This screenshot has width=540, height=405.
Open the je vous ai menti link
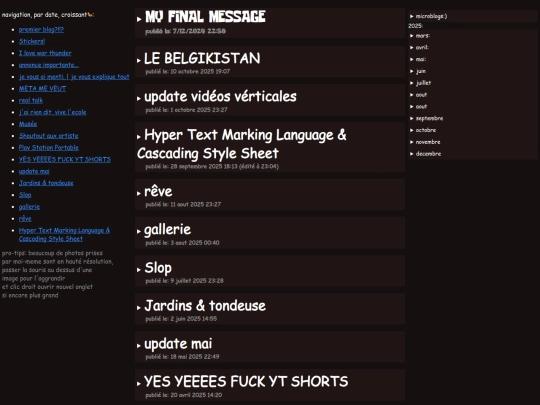tap(74, 77)
